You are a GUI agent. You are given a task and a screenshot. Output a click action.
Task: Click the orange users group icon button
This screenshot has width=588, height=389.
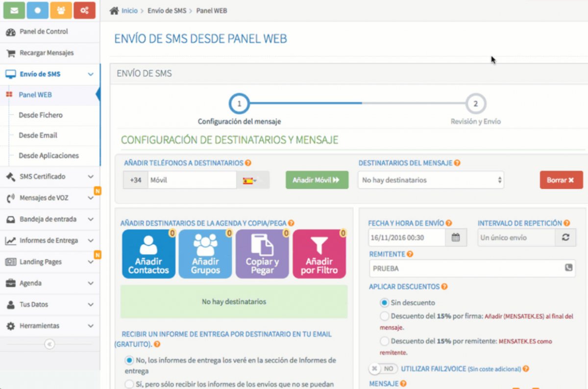click(61, 10)
